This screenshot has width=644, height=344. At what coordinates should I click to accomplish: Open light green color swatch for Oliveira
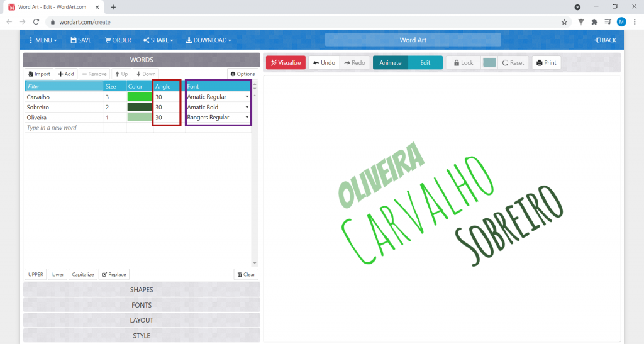tap(140, 118)
